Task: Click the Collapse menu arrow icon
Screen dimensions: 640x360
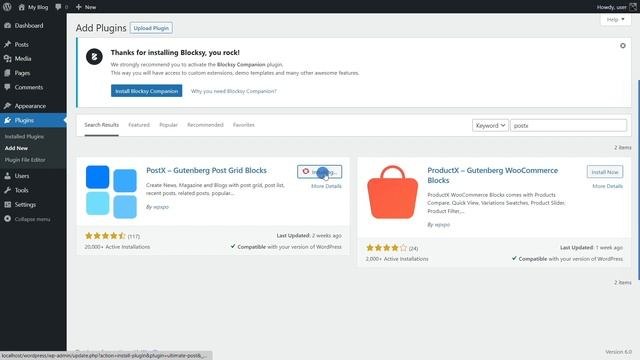Action: 7,219
